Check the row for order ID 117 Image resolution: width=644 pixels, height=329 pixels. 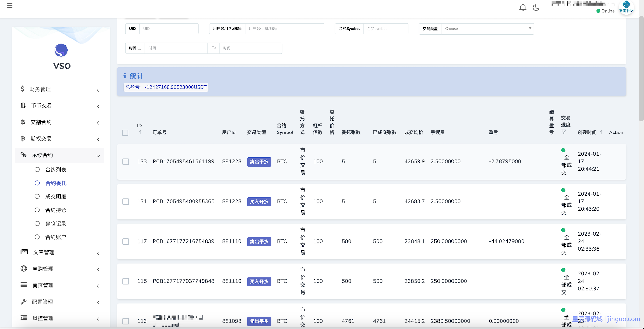tap(126, 241)
